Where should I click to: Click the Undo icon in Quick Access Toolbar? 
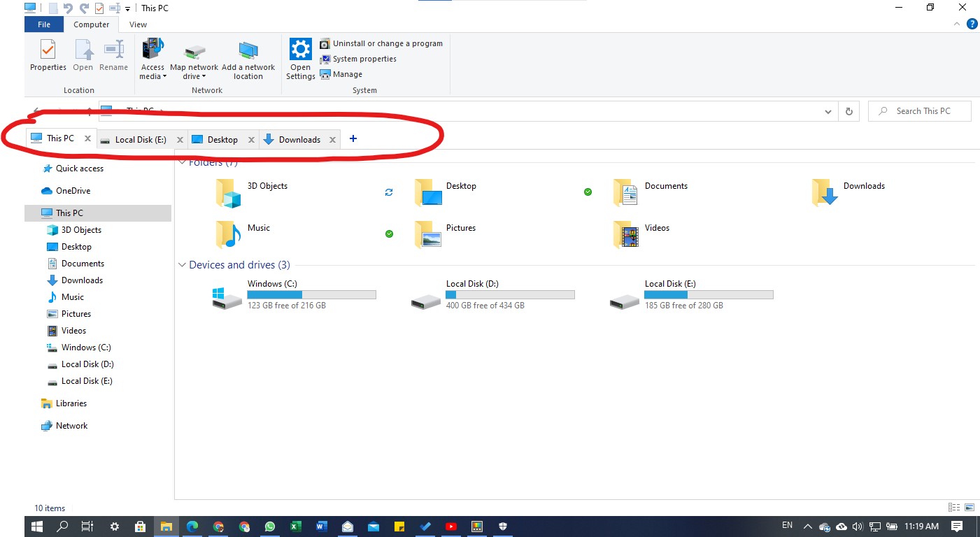point(68,8)
